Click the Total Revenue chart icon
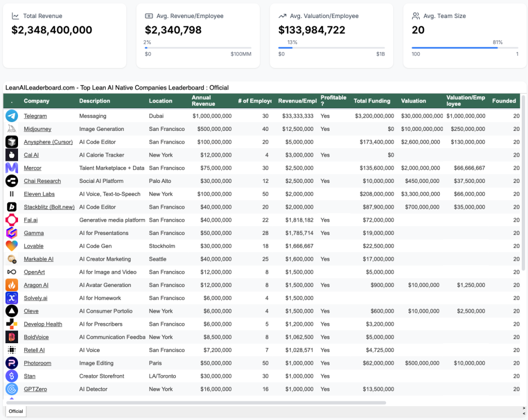This screenshot has width=528, height=420. pyautogui.click(x=15, y=16)
